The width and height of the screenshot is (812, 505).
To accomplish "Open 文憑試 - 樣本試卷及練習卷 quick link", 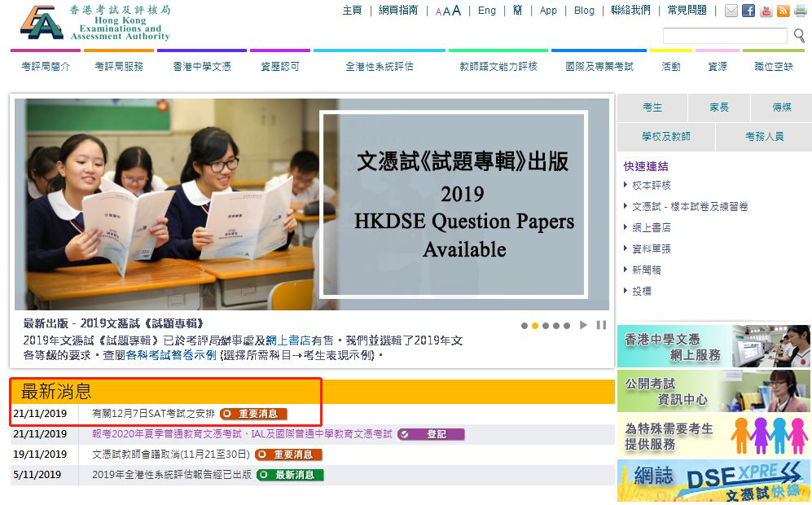I will click(690, 206).
